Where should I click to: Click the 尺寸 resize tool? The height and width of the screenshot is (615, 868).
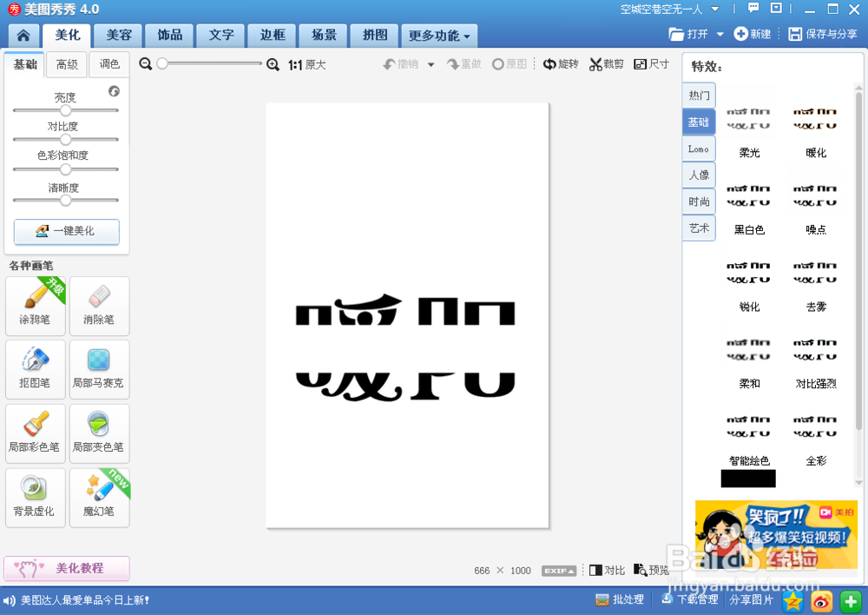click(x=652, y=64)
